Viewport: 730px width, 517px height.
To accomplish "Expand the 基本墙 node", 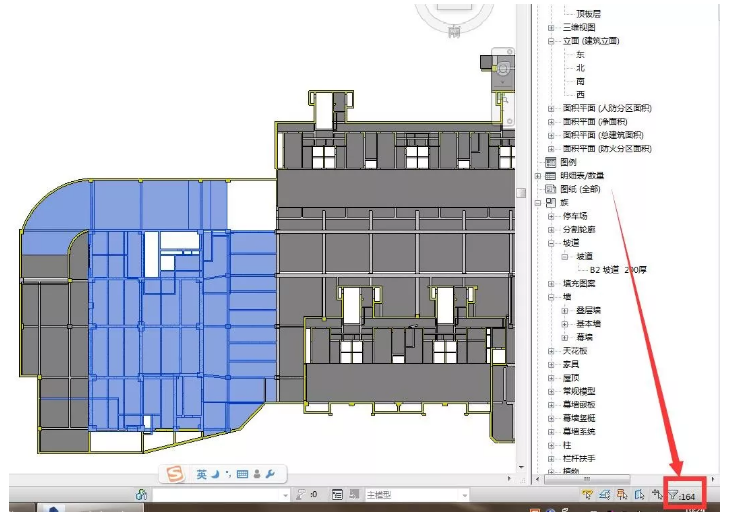I will (x=565, y=324).
